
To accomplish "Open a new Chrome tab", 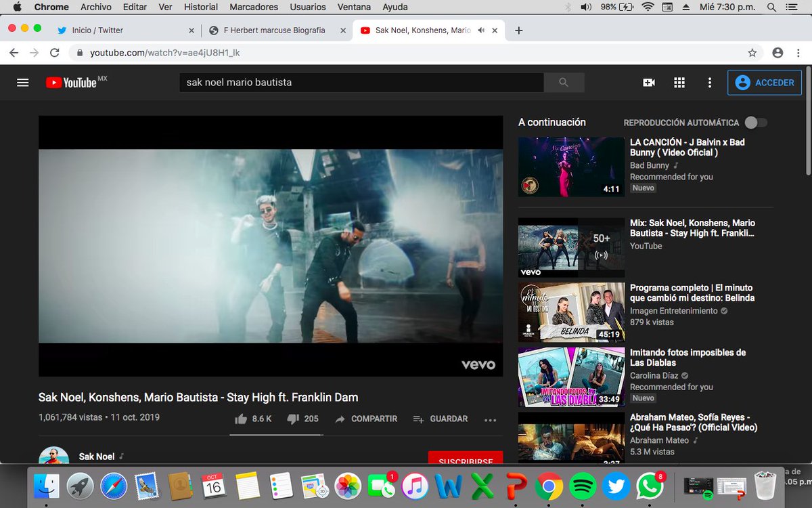I will click(519, 30).
